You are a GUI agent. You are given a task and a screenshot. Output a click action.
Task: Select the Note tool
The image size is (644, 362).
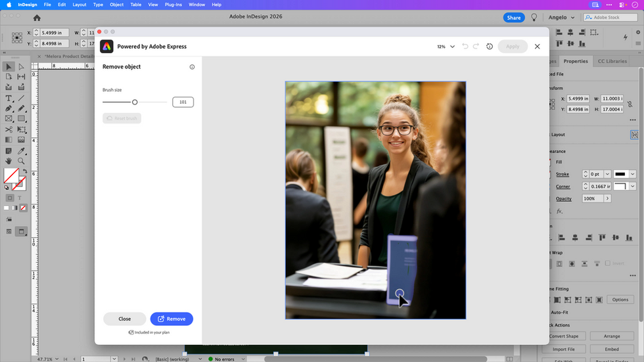click(9, 151)
